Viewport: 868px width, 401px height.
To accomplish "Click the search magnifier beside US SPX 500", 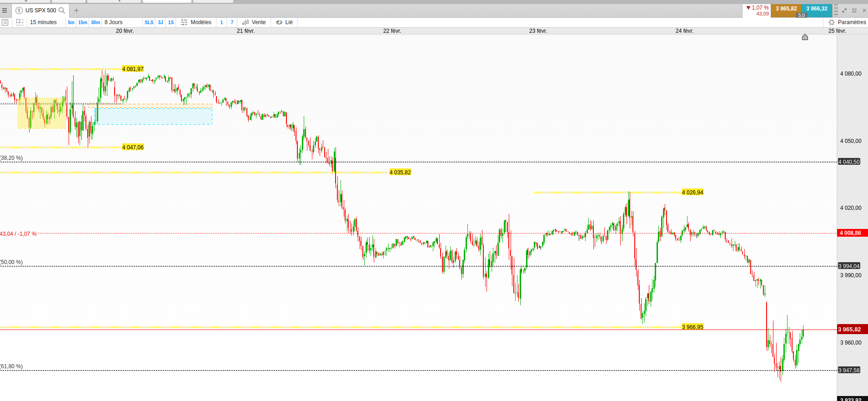I will (x=62, y=10).
